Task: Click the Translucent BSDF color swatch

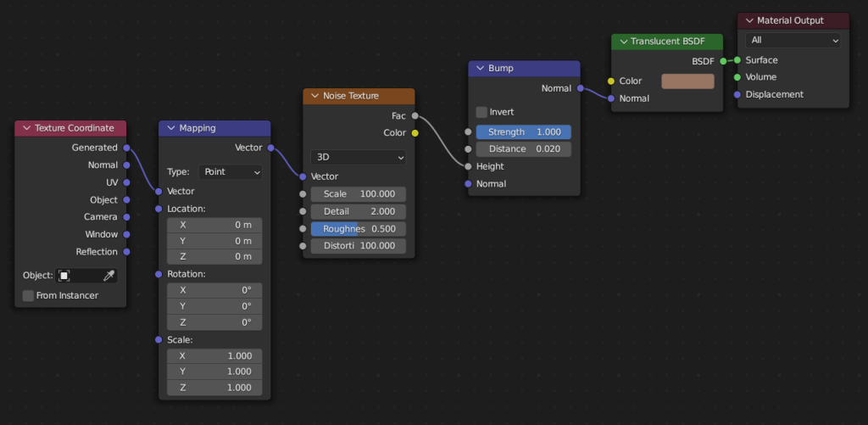Action: click(687, 81)
